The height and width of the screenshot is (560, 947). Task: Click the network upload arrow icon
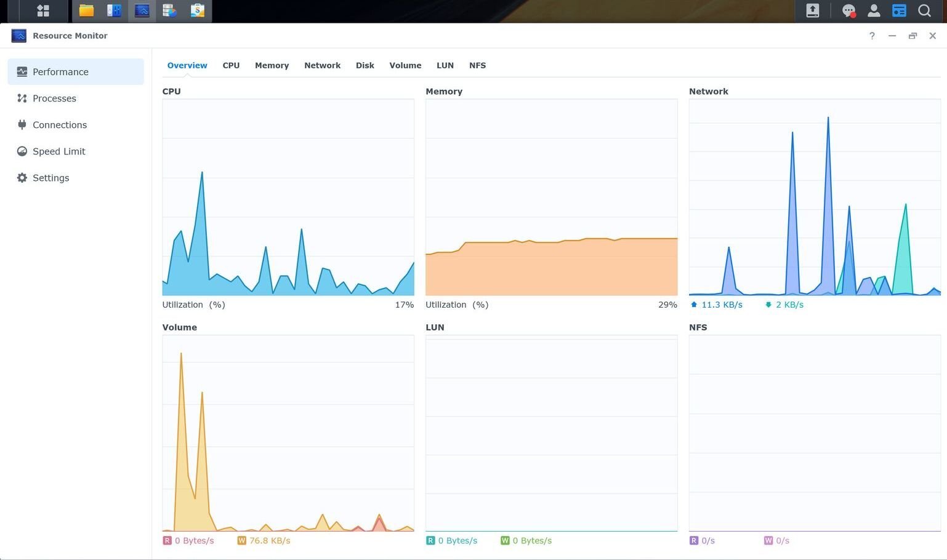coord(694,305)
